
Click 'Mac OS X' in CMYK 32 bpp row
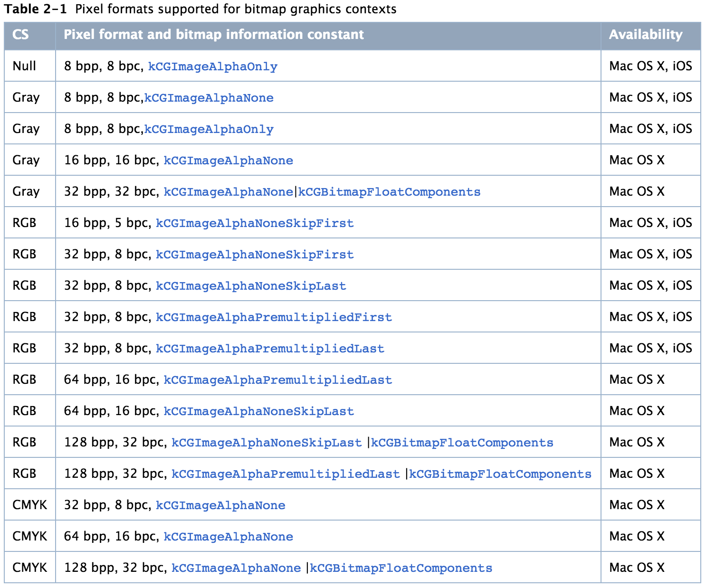(637, 505)
